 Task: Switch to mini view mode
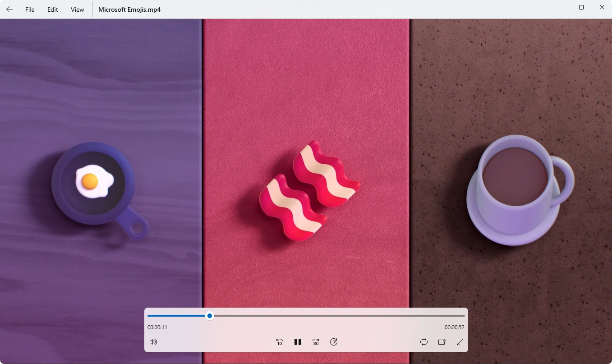[442, 342]
